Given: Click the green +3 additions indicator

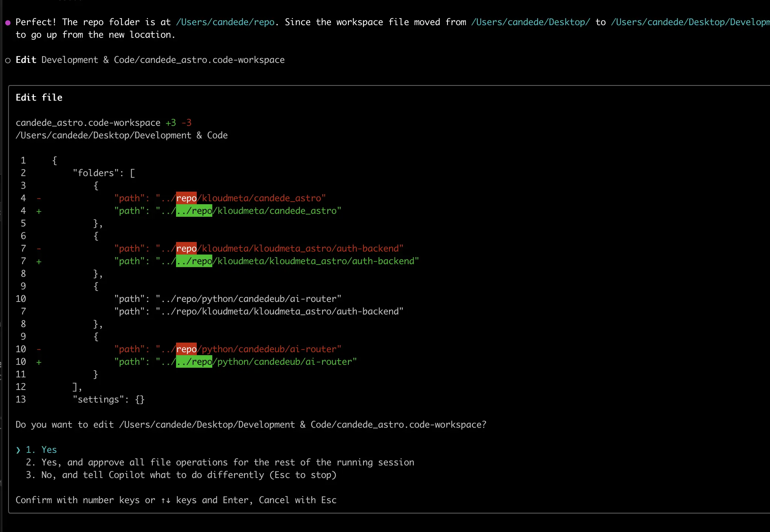Looking at the screenshot, I should coord(170,122).
